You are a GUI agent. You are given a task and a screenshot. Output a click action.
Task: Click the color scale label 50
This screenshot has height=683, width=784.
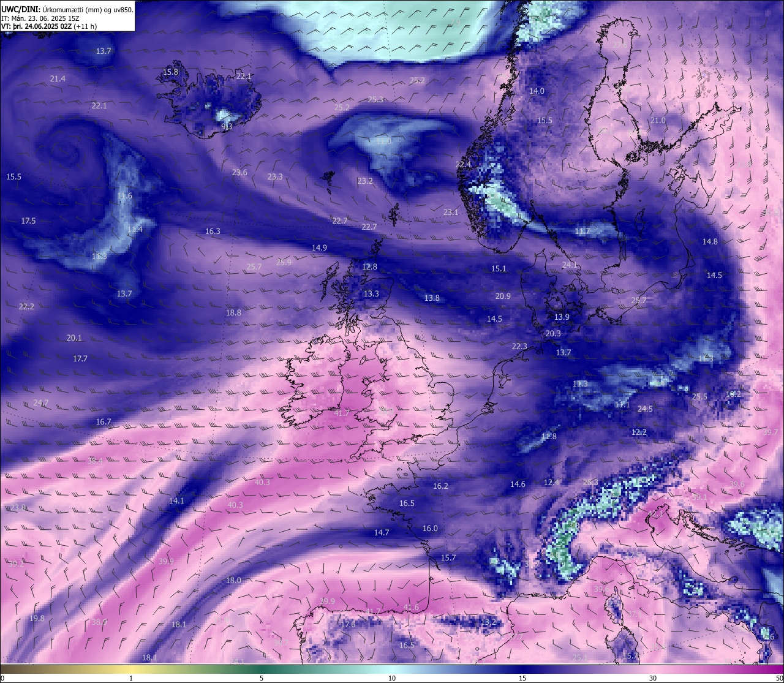pyautogui.click(x=779, y=679)
